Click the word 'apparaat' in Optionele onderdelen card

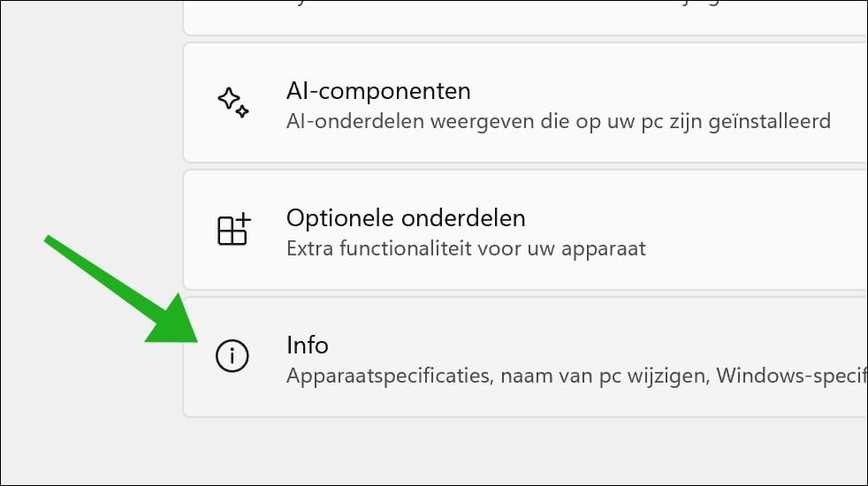608,248
